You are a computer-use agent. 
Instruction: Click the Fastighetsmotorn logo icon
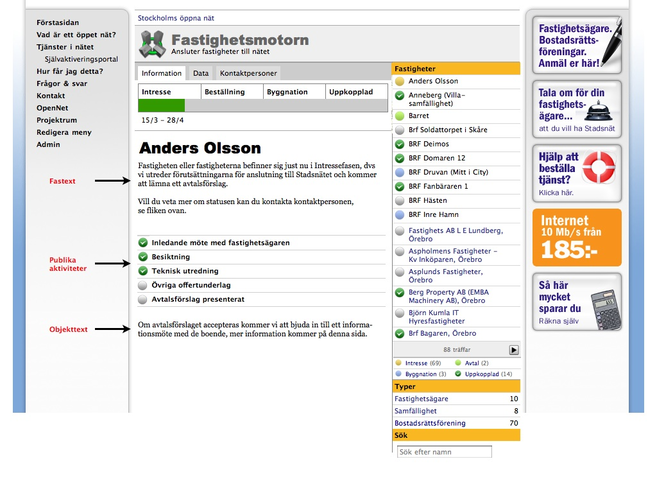pyautogui.click(x=153, y=45)
